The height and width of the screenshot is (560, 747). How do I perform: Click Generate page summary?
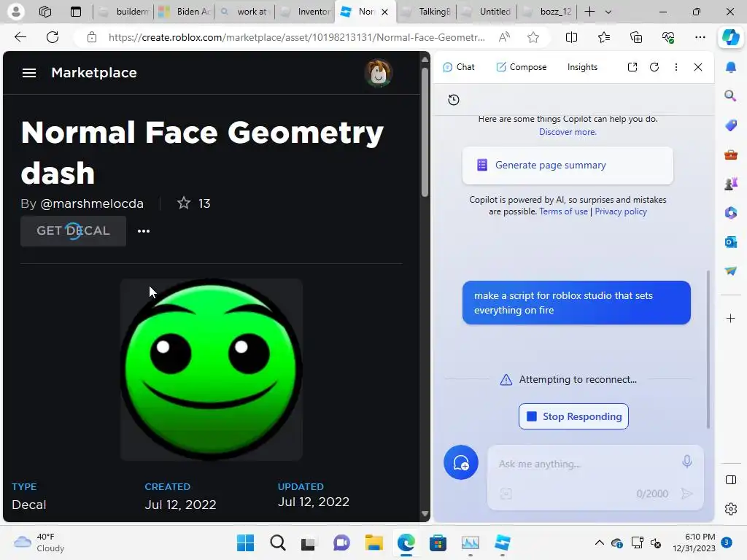coord(568,166)
